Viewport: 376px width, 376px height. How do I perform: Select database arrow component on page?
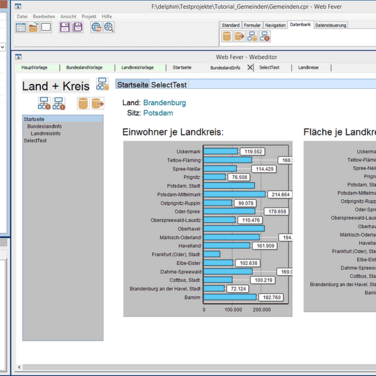pyautogui.click(x=98, y=103)
